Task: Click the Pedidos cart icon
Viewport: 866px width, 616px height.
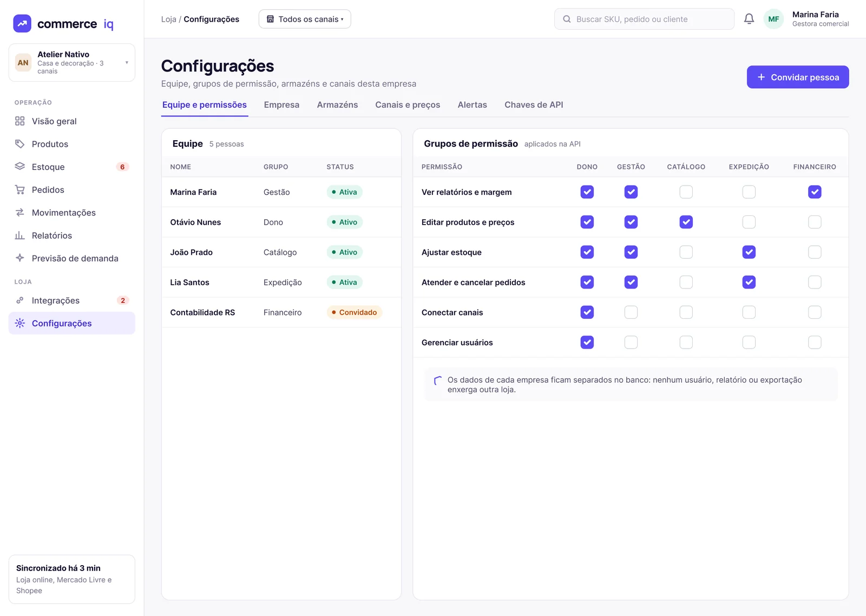Action: (x=20, y=189)
